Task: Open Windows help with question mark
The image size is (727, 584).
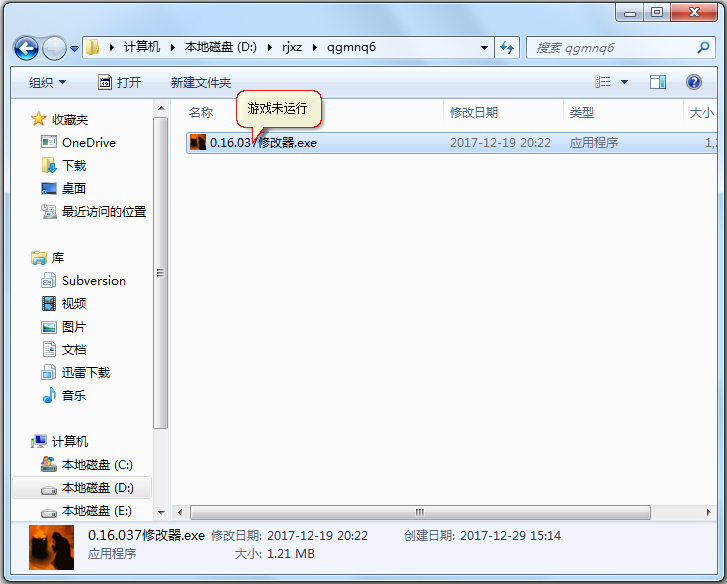Action: [694, 82]
